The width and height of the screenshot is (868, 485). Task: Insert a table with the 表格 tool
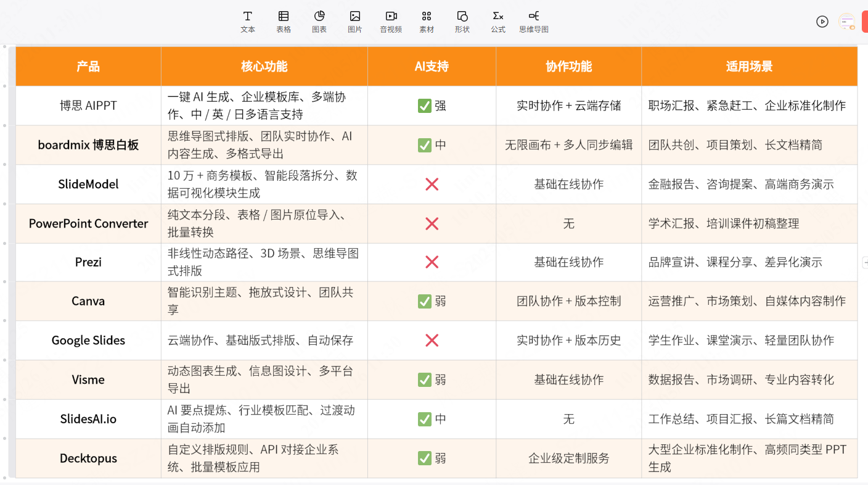[x=284, y=22]
